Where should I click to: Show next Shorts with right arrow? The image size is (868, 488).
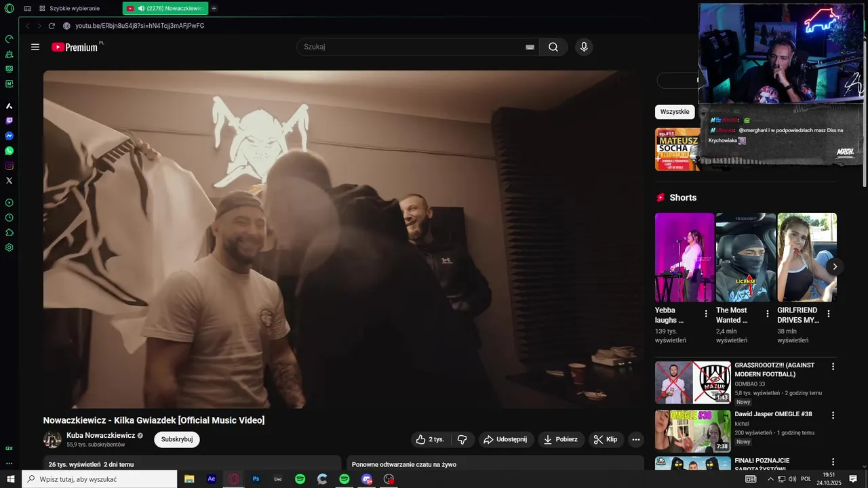835,266
